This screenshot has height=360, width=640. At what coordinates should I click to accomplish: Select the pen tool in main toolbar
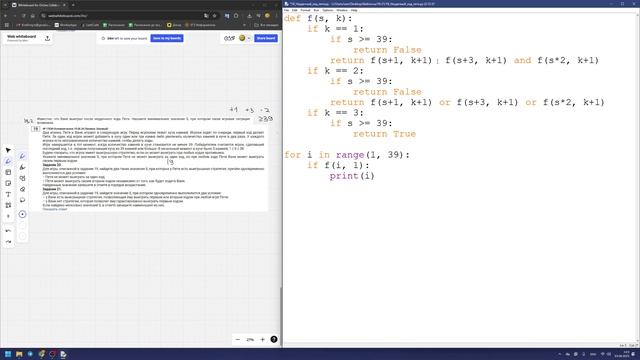pyautogui.click(x=8, y=161)
